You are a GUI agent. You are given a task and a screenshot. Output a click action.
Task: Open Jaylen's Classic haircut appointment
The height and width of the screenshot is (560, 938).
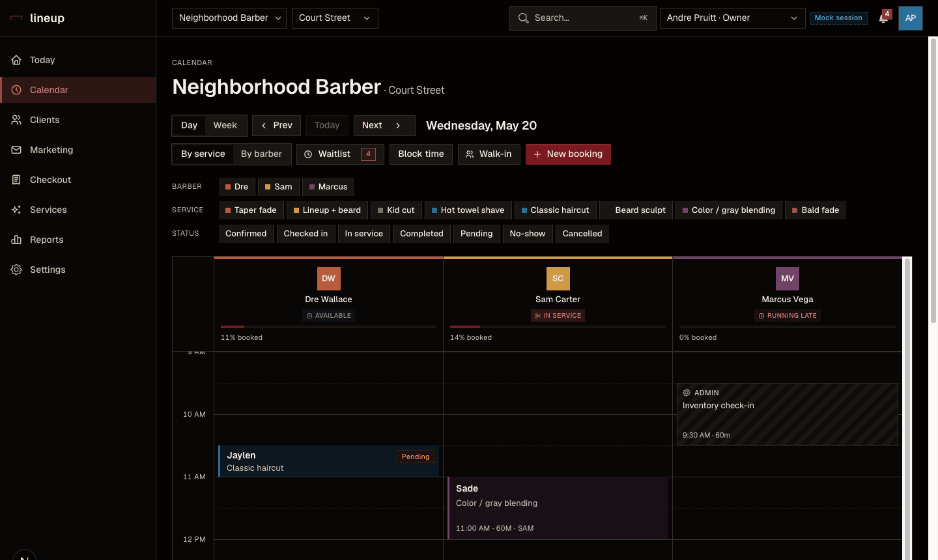pyautogui.click(x=328, y=461)
